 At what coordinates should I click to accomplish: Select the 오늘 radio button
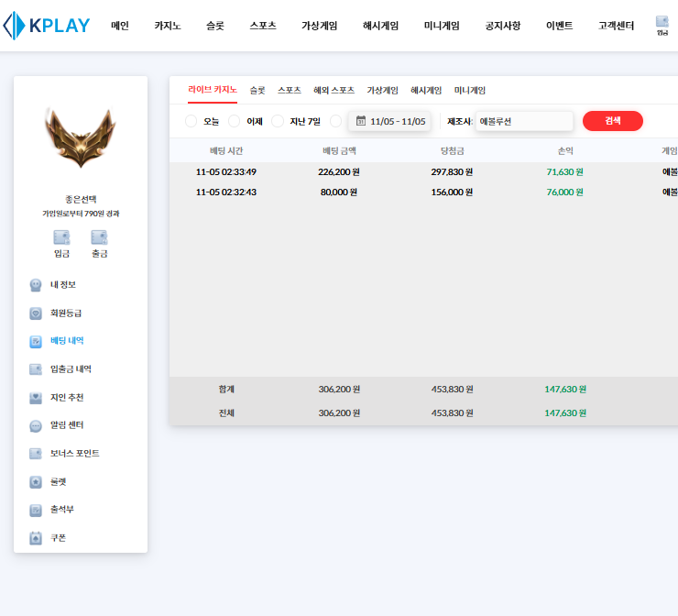coord(191,121)
